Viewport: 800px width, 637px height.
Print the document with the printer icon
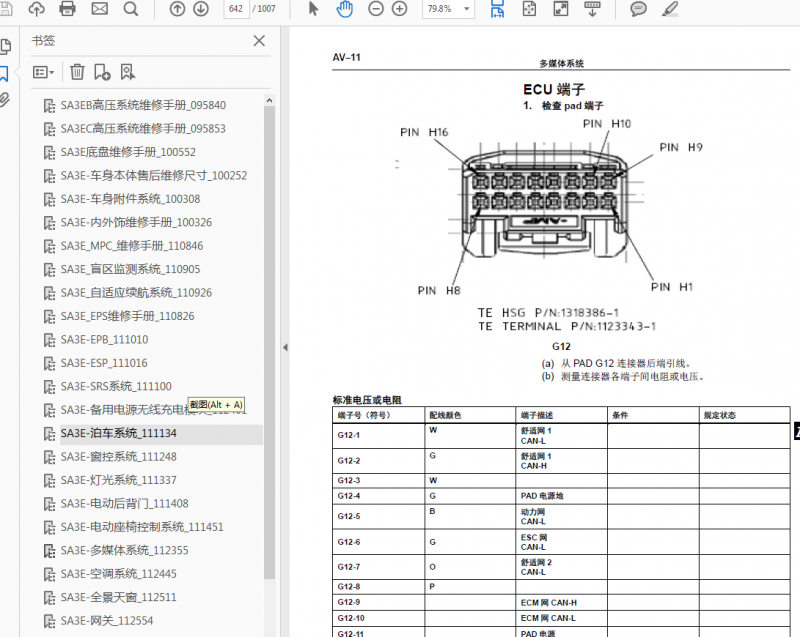pos(67,8)
